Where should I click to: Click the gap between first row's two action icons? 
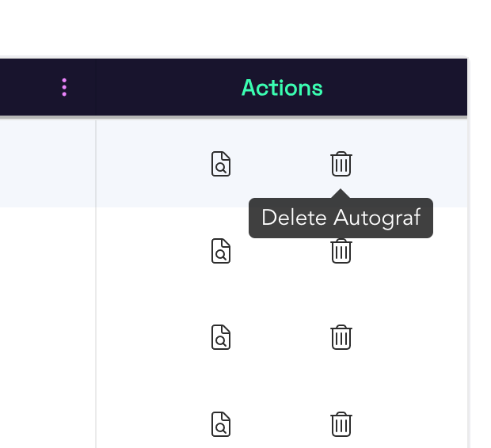click(281, 164)
